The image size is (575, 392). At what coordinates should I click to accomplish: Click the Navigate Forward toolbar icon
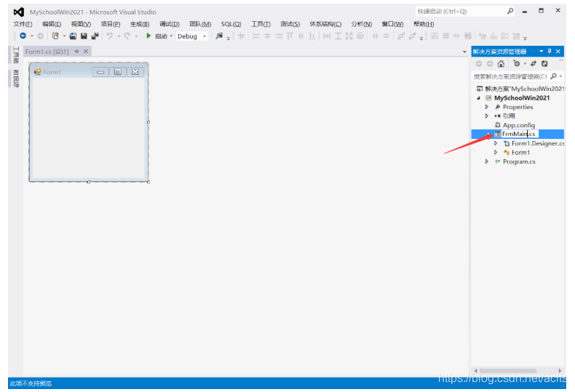pos(40,36)
